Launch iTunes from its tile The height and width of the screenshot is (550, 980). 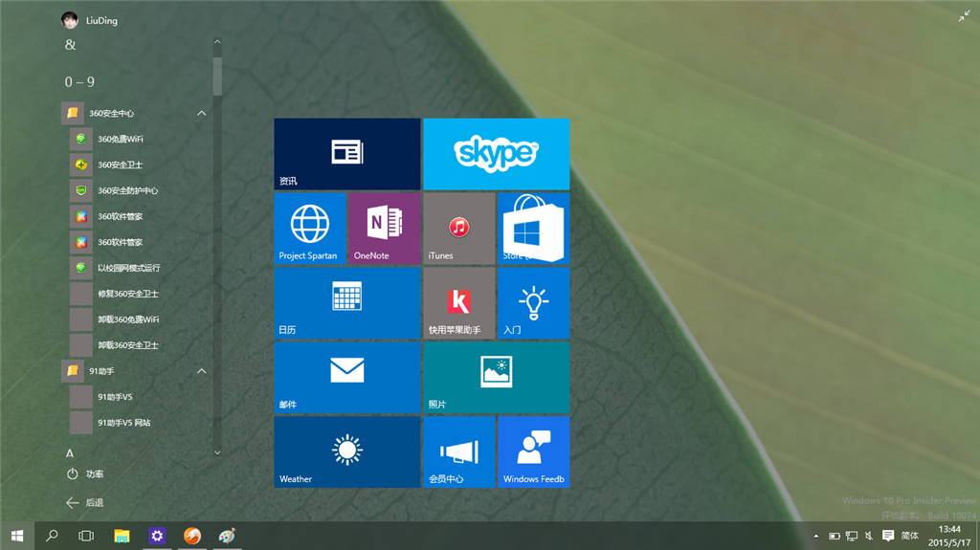point(458,228)
